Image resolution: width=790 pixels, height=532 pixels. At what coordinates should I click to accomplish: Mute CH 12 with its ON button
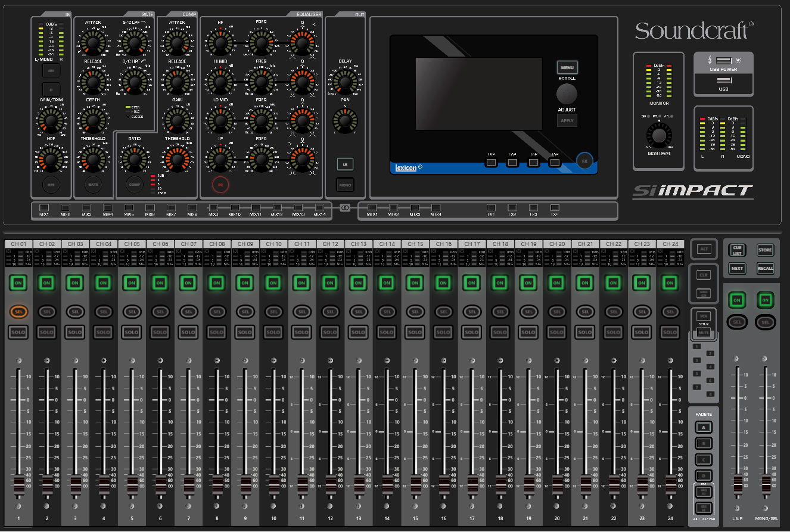pyautogui.click(x=329, y=283)
